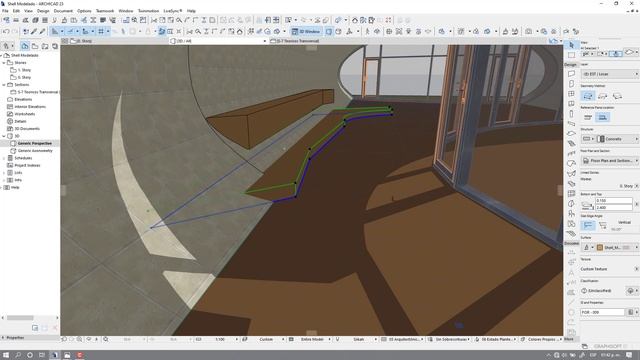Select custom slab edge angle option

click(602, 225)
